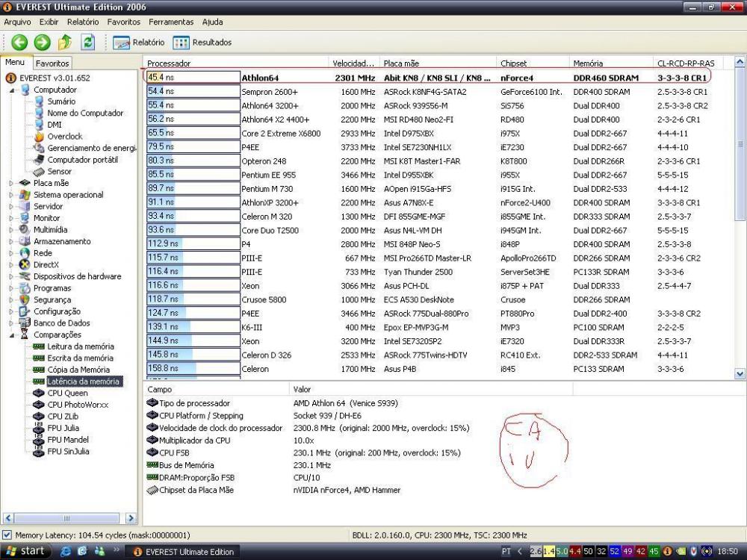Viewport: 747px width, 560px height.
Task: Click the green Forward arrow toolbar icon
Action: click(43, 43)
